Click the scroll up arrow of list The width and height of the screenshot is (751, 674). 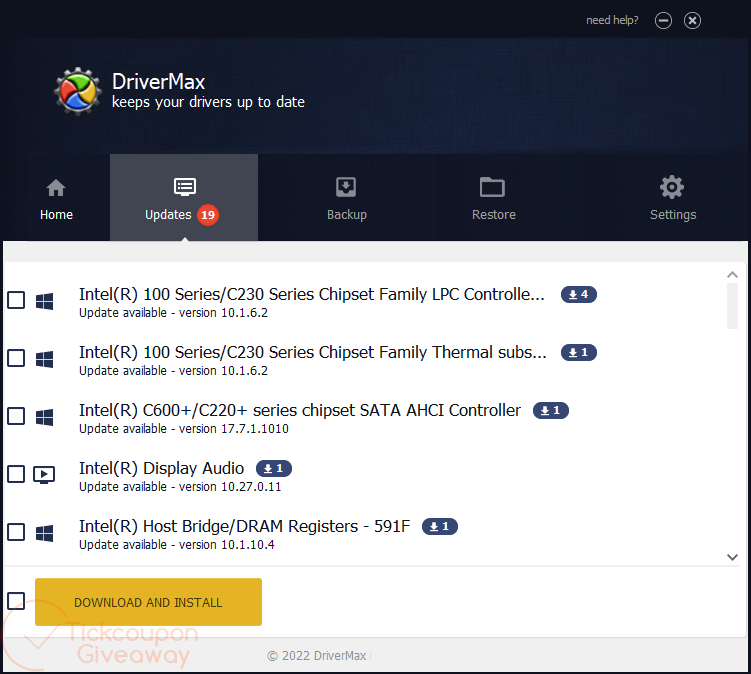click(x=732, y=274)
